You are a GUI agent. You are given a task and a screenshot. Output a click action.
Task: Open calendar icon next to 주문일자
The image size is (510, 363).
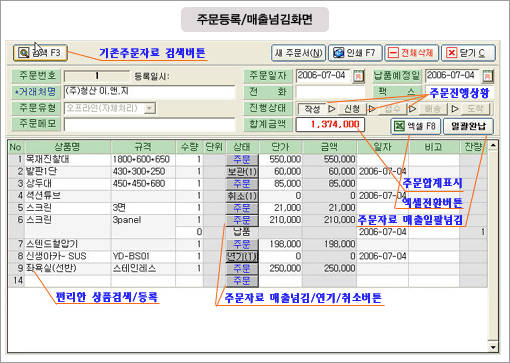(x=358, y=76)
